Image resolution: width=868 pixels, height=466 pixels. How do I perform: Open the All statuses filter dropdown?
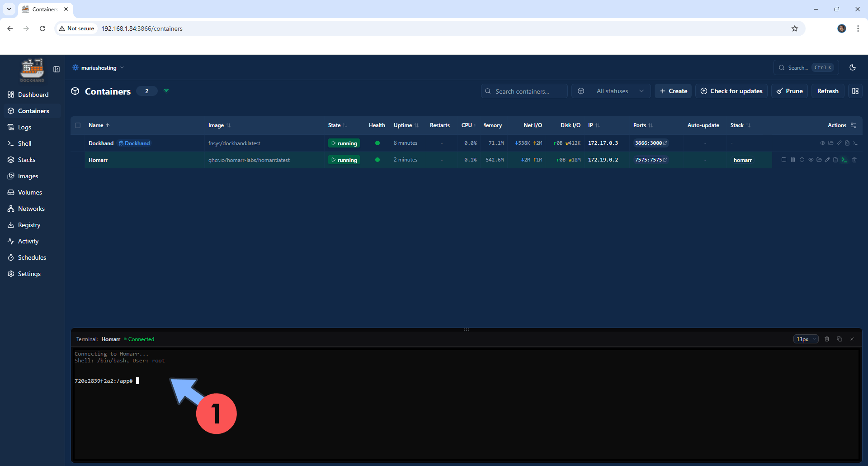(x=611, y=91)
